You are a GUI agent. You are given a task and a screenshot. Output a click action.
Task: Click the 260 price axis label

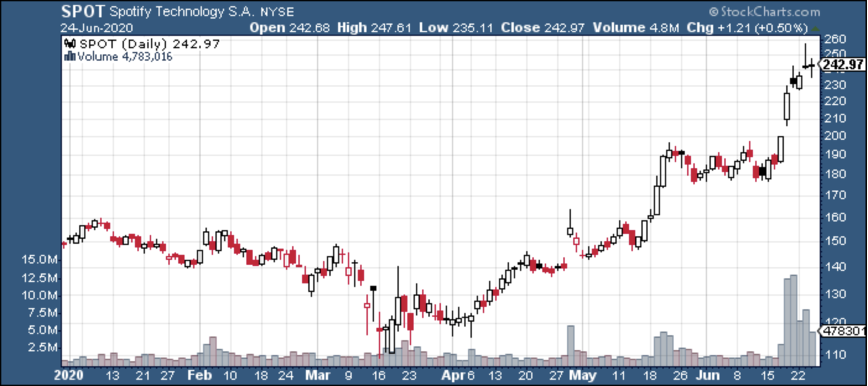[x=836, y=40]
